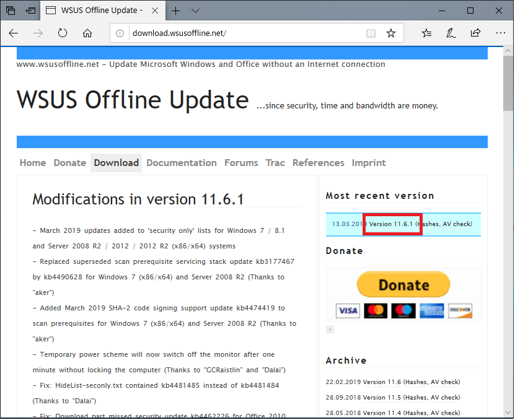Open the Imprint navigation item

click(x=369, y=163)
